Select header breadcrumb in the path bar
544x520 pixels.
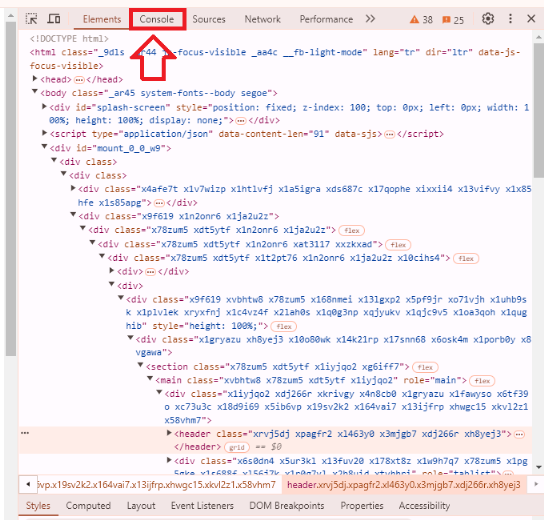point(404,485)
